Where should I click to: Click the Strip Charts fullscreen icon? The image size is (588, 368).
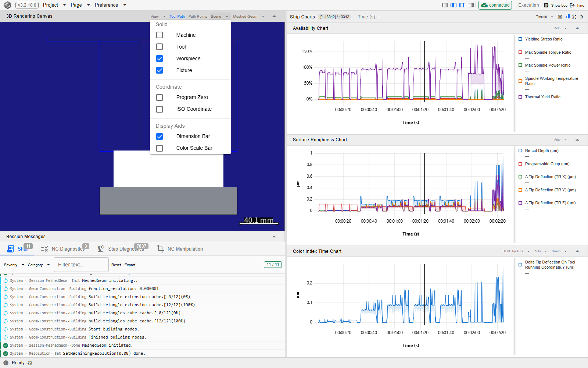point(574,17)
